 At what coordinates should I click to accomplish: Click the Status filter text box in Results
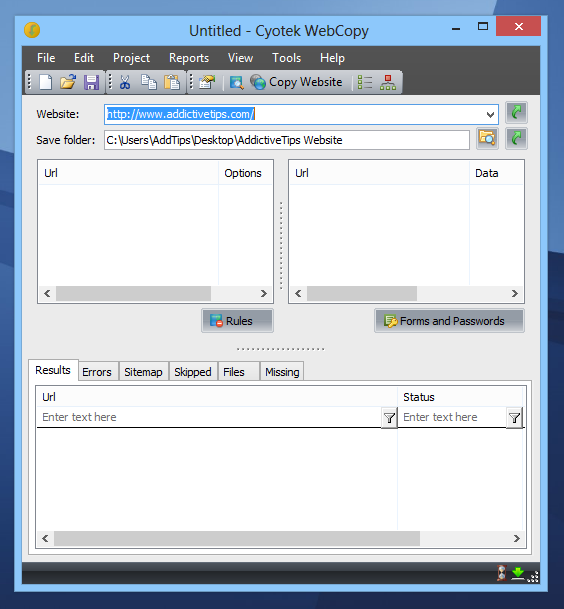[453, 417]
